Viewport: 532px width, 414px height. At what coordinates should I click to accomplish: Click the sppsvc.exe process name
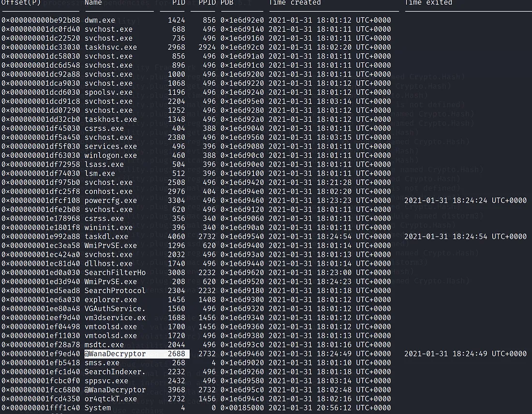(x=106, y=381)
